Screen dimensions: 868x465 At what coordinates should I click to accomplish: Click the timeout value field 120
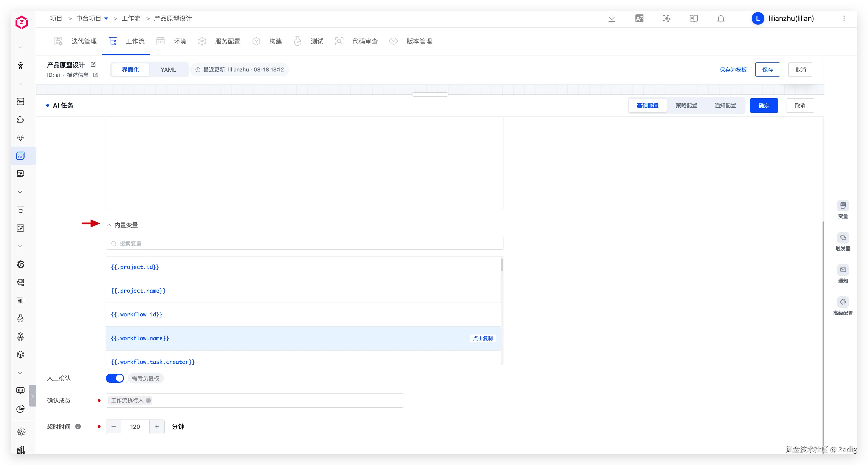click(135, 427)
